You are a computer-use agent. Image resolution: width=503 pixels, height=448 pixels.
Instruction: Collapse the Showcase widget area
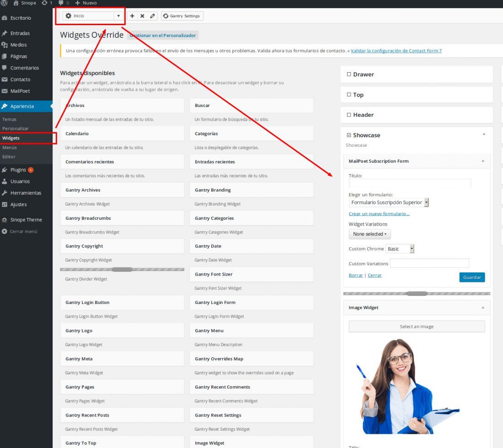tap(484, 134)
